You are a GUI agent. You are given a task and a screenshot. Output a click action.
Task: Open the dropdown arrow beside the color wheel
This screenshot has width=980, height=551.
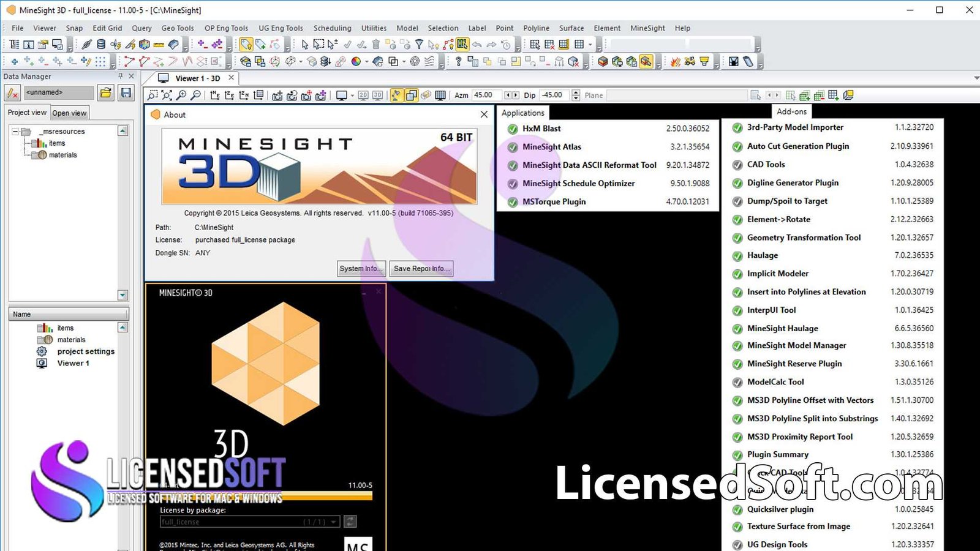[366, 61]
